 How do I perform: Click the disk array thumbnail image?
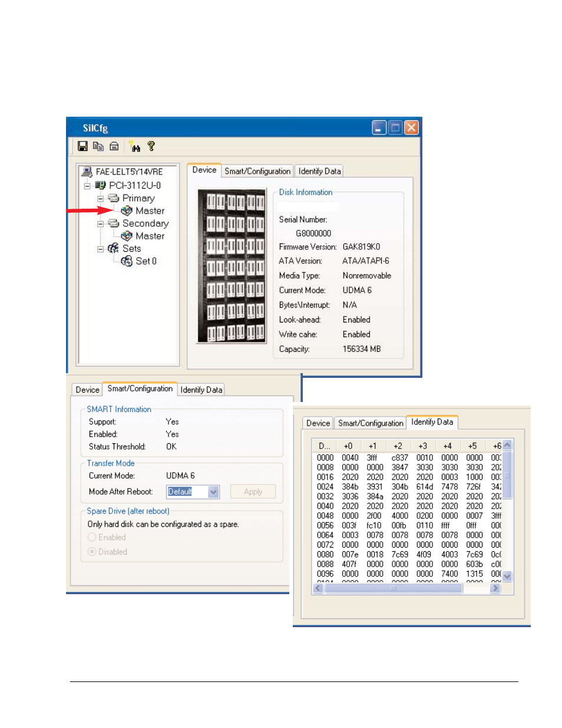[x=232, y=266]
